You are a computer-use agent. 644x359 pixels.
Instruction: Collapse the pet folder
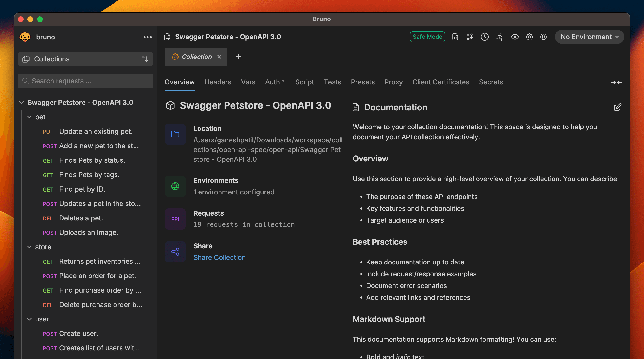(x=30, y=117)
